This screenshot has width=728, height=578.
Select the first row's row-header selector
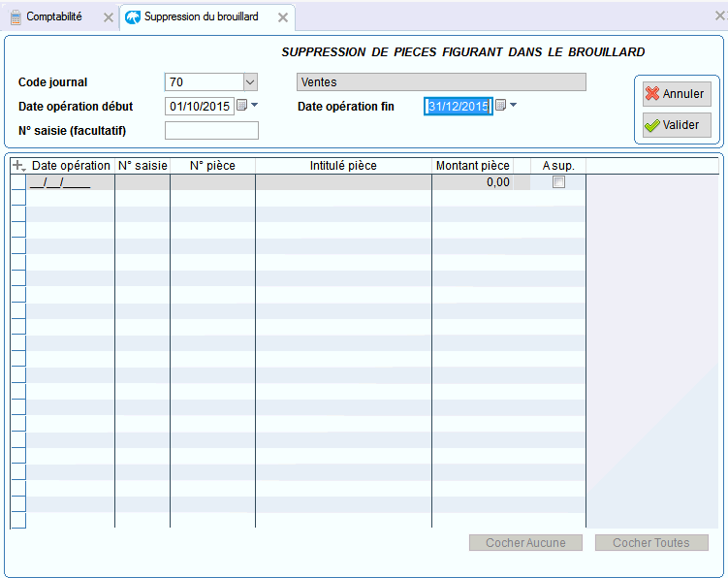pos(18,182)
